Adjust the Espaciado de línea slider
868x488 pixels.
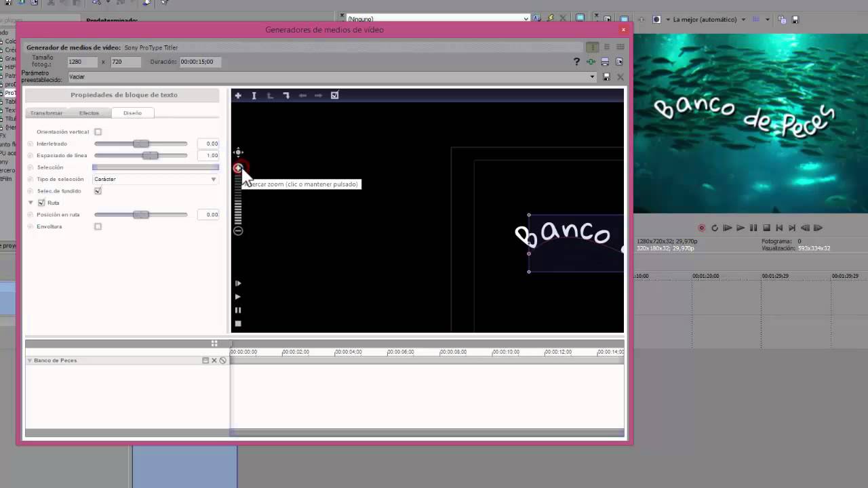pos(141,156)
